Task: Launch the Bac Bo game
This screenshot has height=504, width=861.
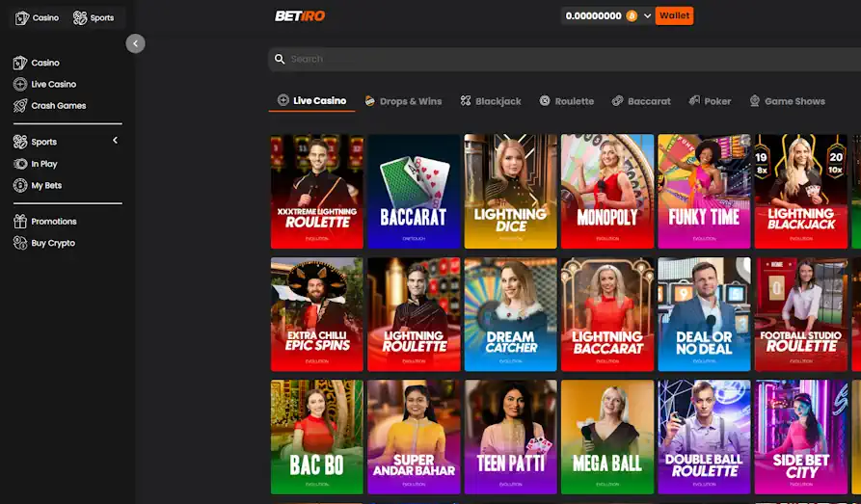Action: click(x=317, y=437)
